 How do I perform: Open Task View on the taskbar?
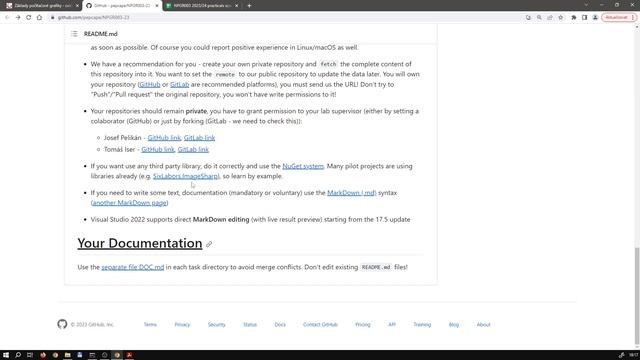(x=30, y=355)
